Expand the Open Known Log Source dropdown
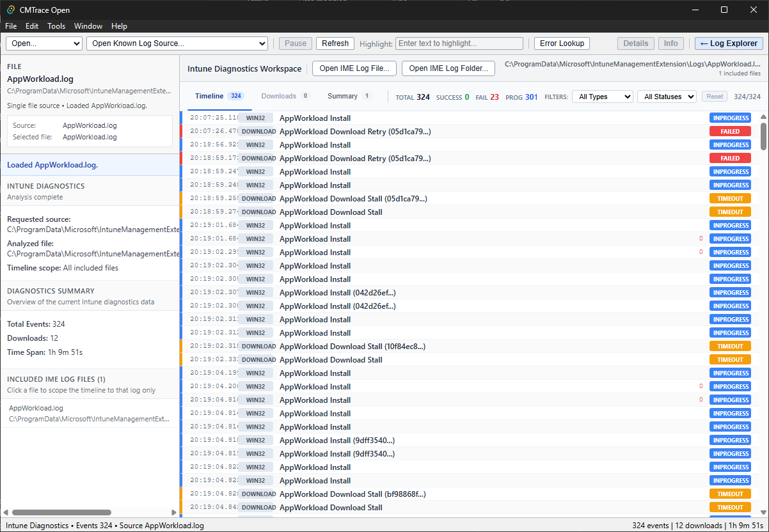 click(x=177, y=43)
